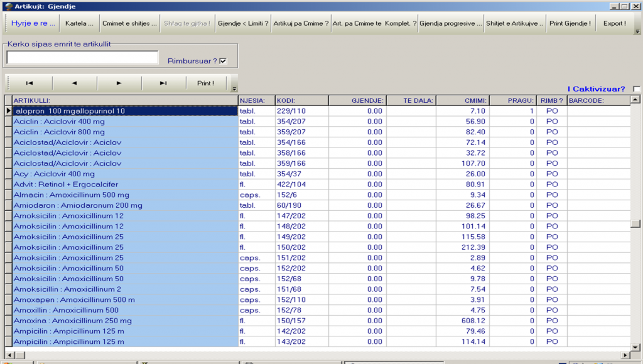Open the navigation toolbar overflow arrow

(234, 89)
